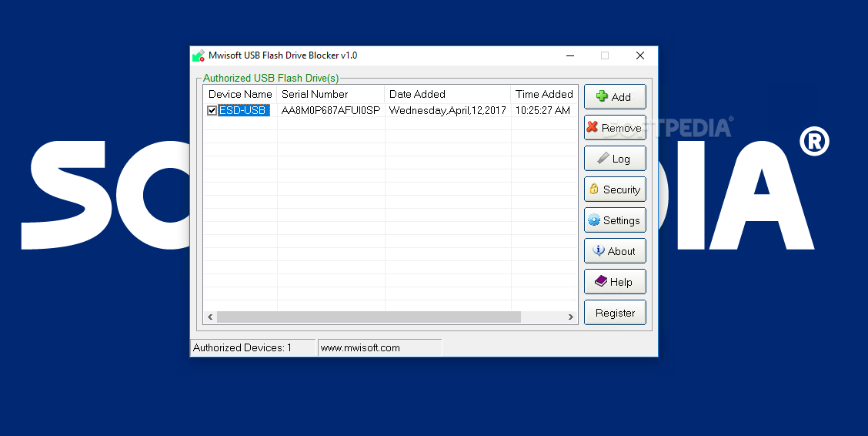Viewport: 868px width, 436px height.
Task: Click www.mwisoft.com in status bar
Action: 360,348
